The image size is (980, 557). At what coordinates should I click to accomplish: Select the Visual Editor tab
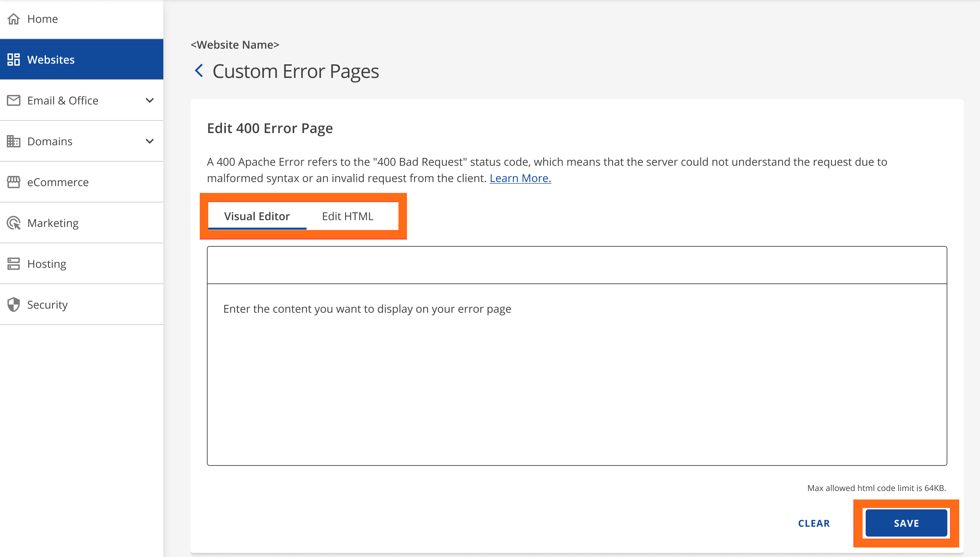257,216
